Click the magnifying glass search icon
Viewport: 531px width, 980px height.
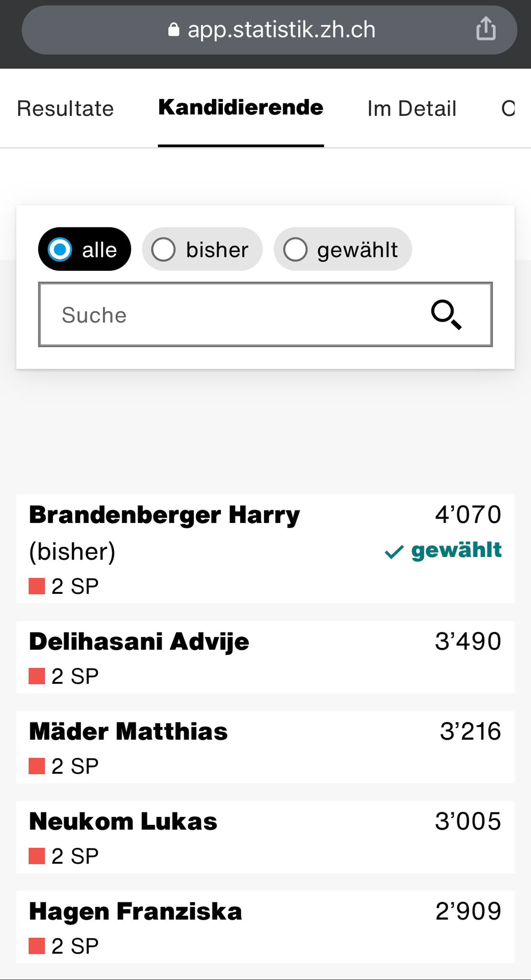tap(446, 314)
